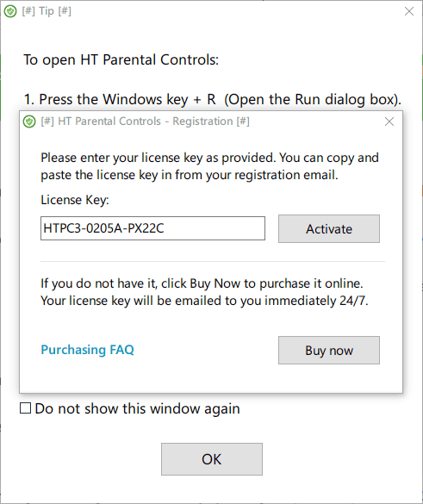Image resolution: width=423 pixels, height=504 pixels.
Task: Click the HT Parental Controls Registration shield icon
Action: point(29,121)
